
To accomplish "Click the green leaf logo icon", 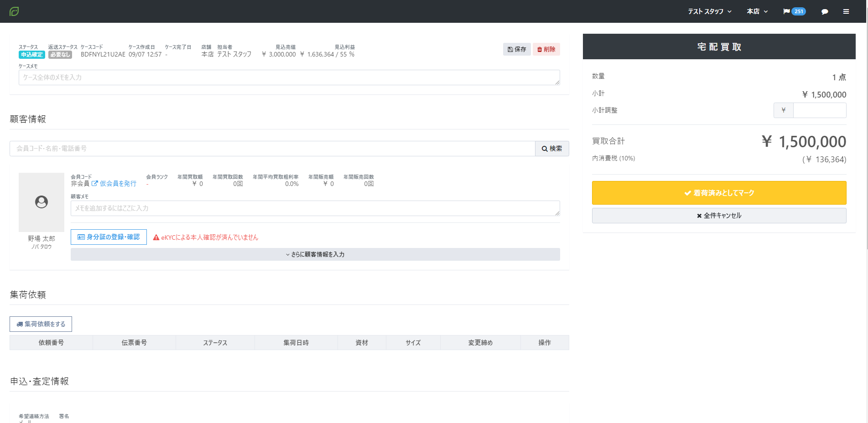I will pyautogui.click(x=14, y=11).
